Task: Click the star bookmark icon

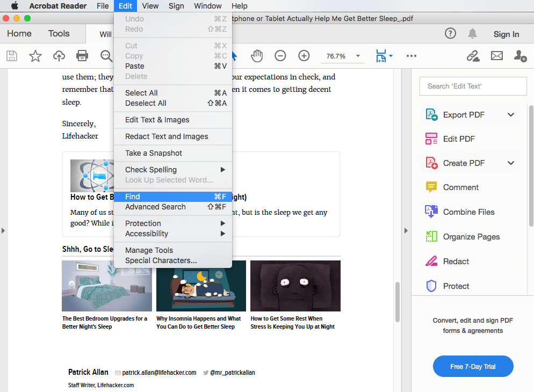Action: (35, 56)
